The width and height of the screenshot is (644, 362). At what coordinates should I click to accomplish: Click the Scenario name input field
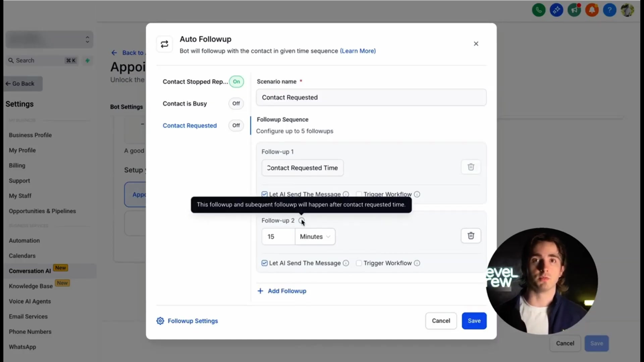click(371, 98)
